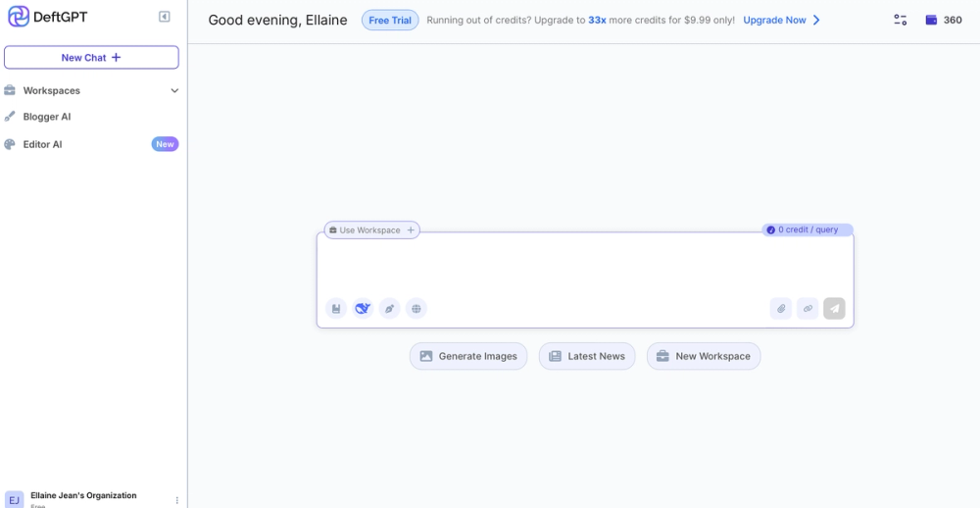Click the link attachment icon
Image resolution: width=980 pixels, height=508 pixels.
click(x=808, y=308)
